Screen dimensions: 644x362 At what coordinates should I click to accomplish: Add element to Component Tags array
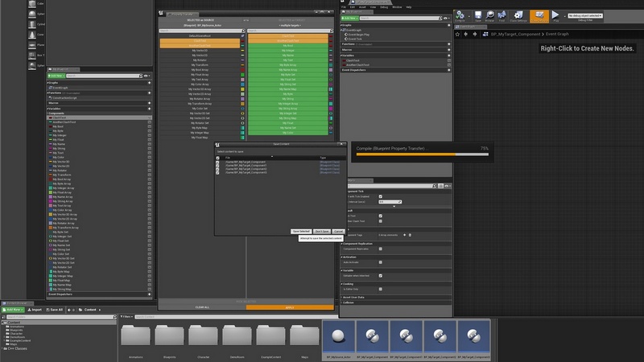tap(404, 235)
